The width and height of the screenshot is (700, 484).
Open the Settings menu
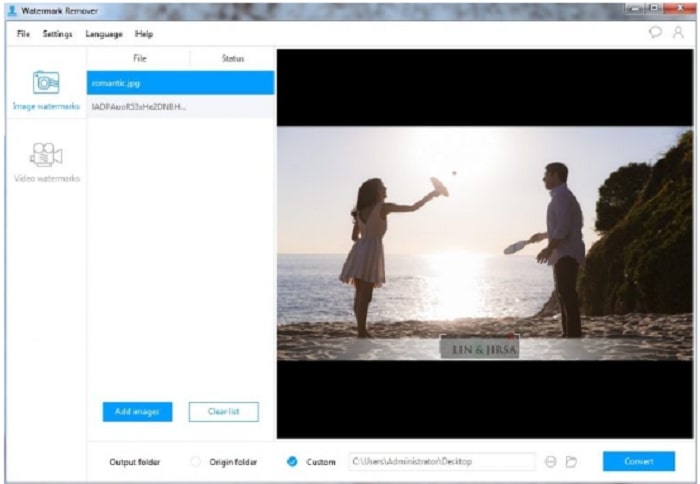[x=57, y=34]
